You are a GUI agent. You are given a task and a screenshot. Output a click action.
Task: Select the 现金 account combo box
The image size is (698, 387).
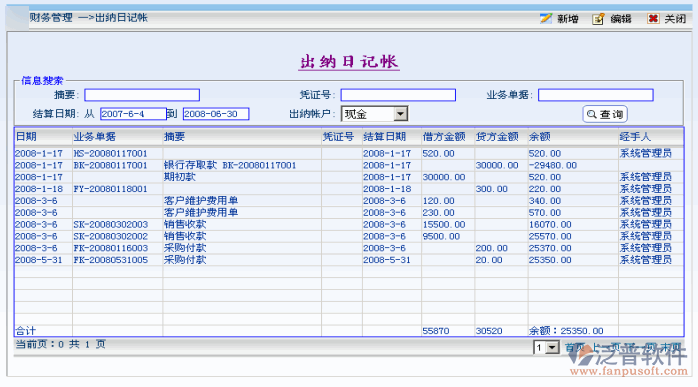coord(374,114)
